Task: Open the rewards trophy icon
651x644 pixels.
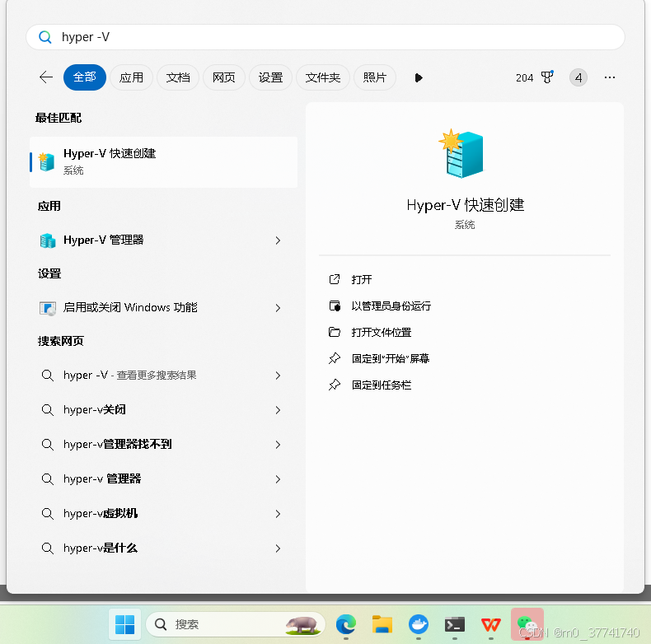Action: coord(547,77)
